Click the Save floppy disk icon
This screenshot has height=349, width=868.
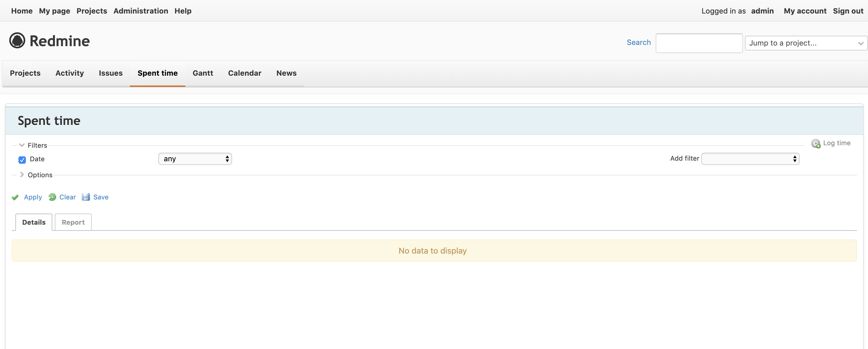86,197
